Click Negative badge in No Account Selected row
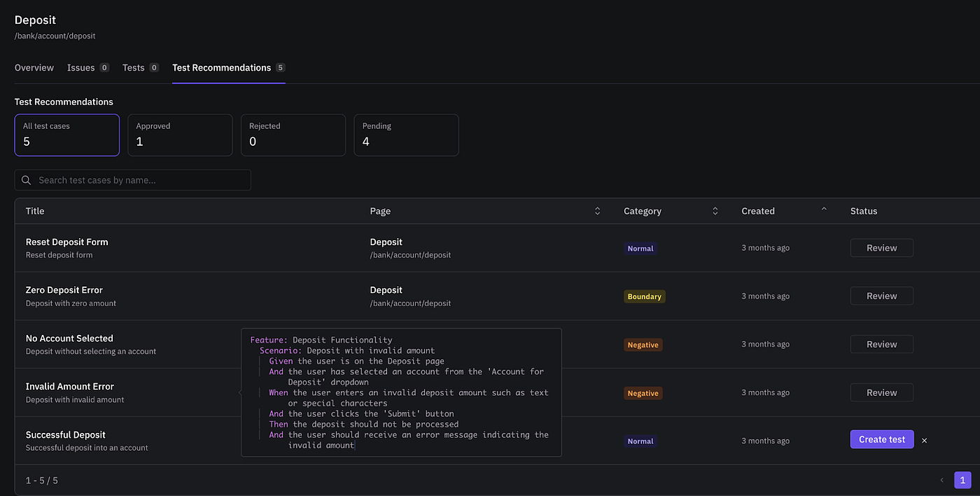Screen dimensions: 980x496 click(643, 345)
